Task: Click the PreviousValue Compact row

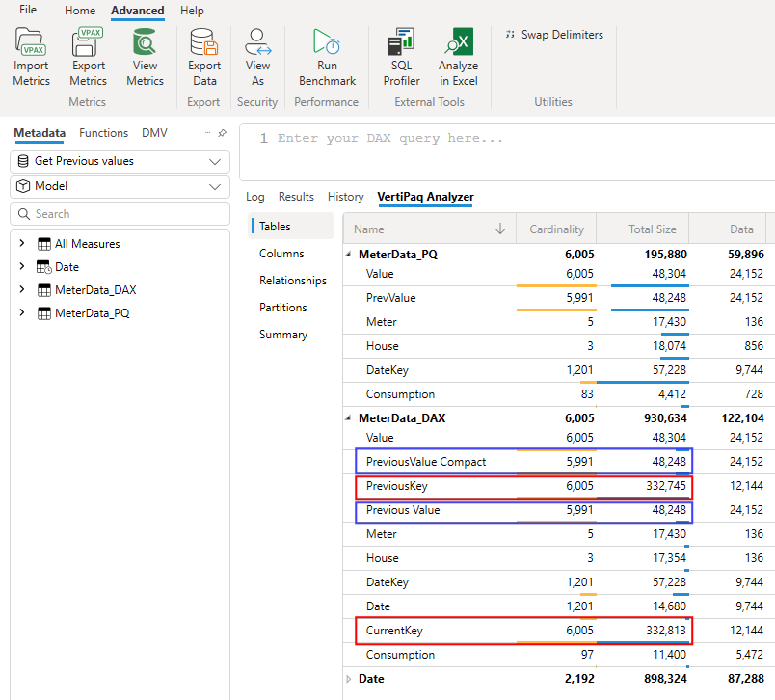Action: point(558,462)
